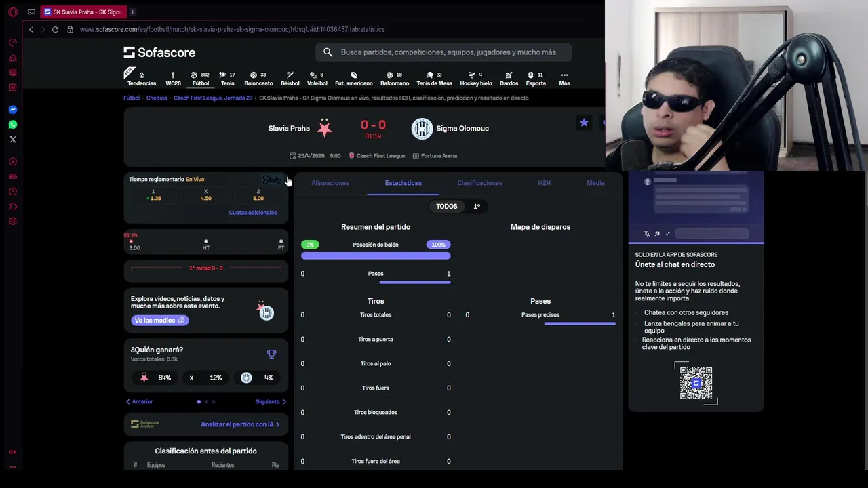The height and width of the screenshot is (488, 868).
Task: Select Balonmano sport category
Action: [395, 79]
